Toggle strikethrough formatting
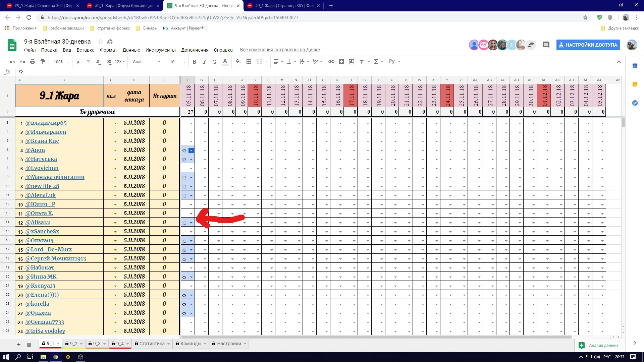644x362 pixels. [x=215, y=62]
